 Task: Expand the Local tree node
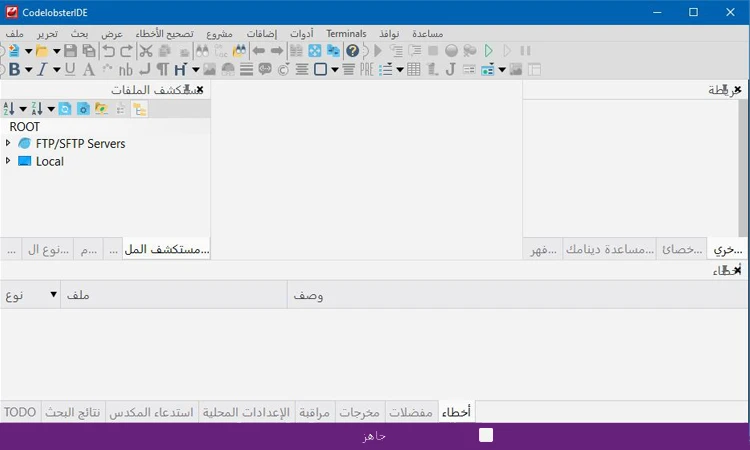point(8,161)
